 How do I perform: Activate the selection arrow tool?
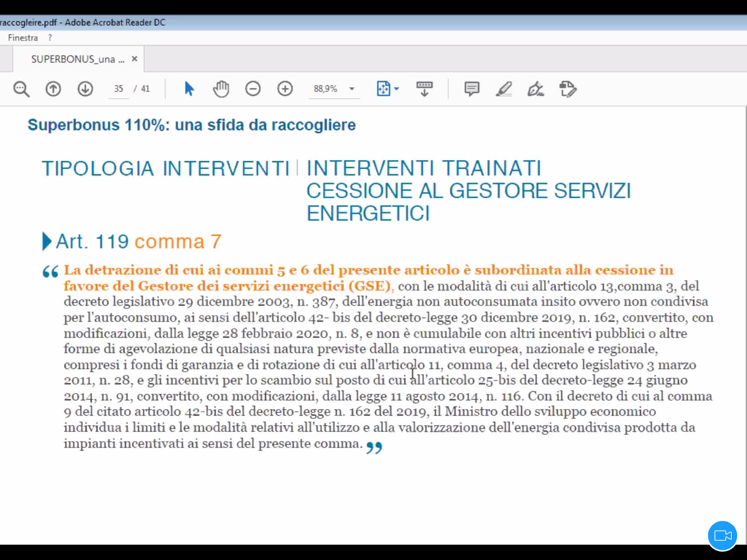(189, 89)
